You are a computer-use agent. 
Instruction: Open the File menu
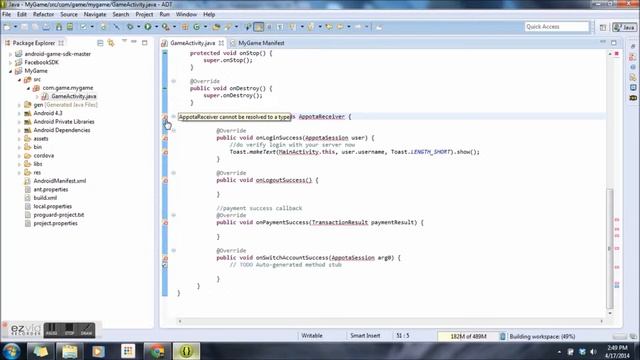[x=7, y=14]
